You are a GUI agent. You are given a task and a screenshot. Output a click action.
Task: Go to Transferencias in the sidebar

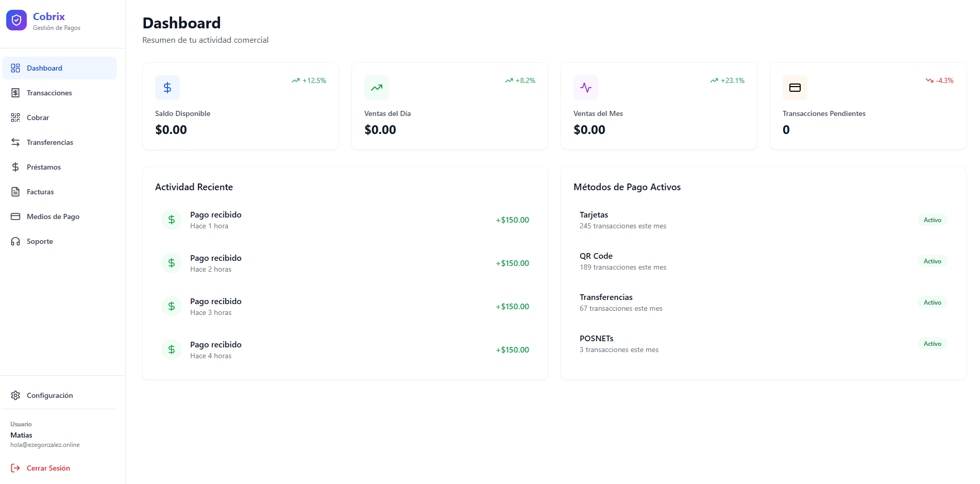coord(50,142)
